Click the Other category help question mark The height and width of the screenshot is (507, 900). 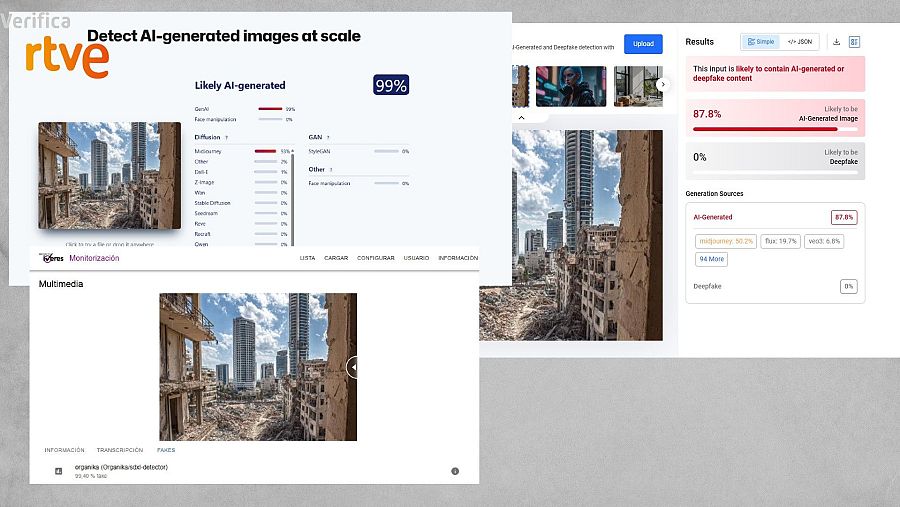(x=331, y=170)
